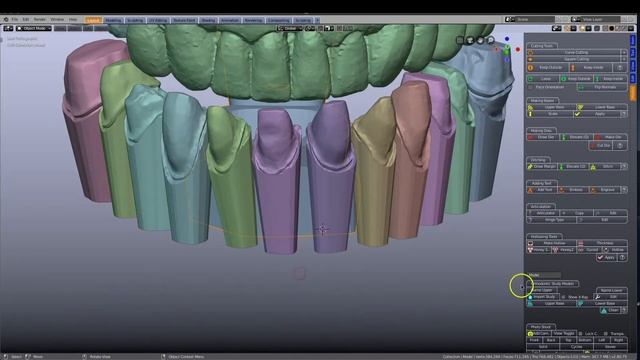Click Honey S. hollowing pattern
The height and width of the screenshot is (360, 640).
coord(539,250)
